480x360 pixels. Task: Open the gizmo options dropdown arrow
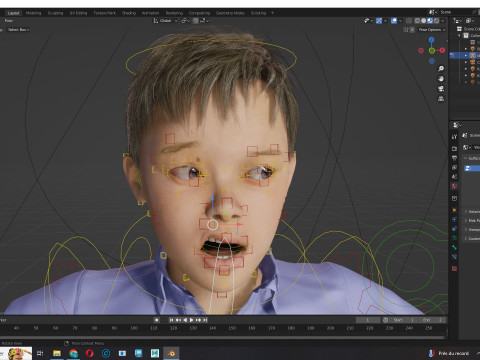pos(385,21)
